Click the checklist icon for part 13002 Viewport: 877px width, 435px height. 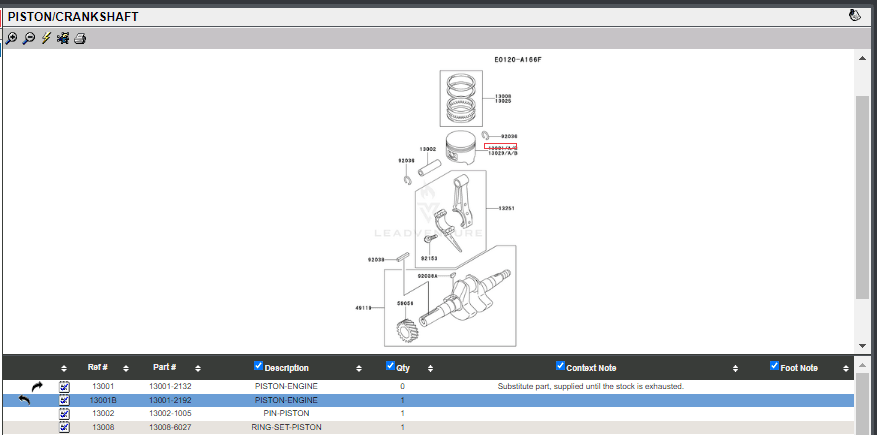pos(64,413)
